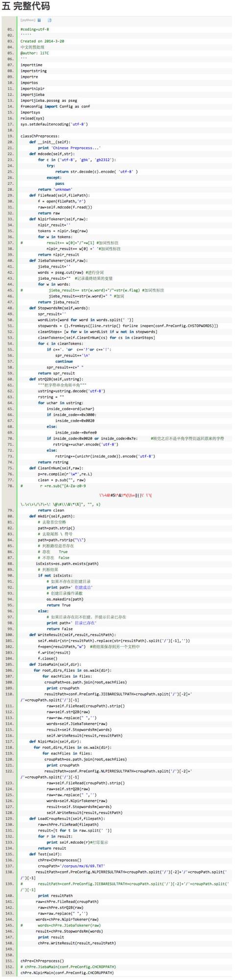Click 'chPre.WriteResult(result,resultPath)' line
This screenshot has height=980, width=235.
pyautogui.click(x=77, y=942)
